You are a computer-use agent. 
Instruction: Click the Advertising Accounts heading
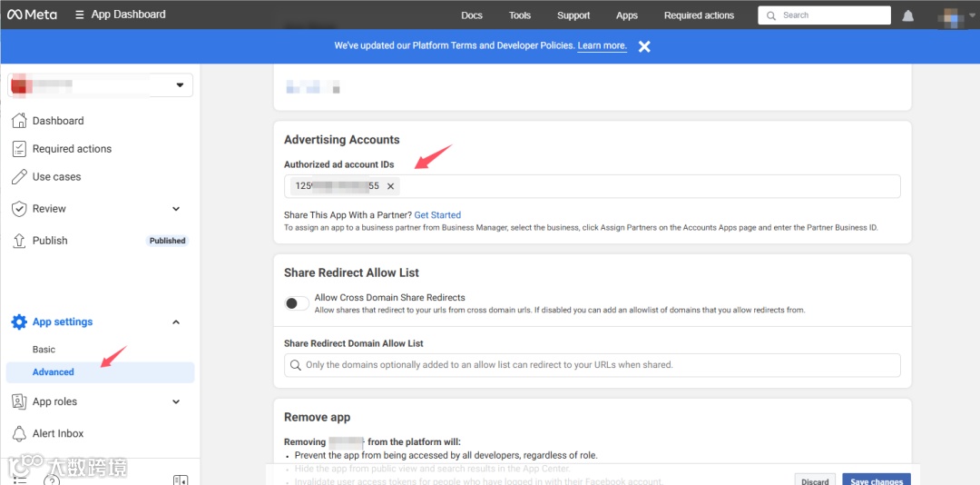pos(342,140)
